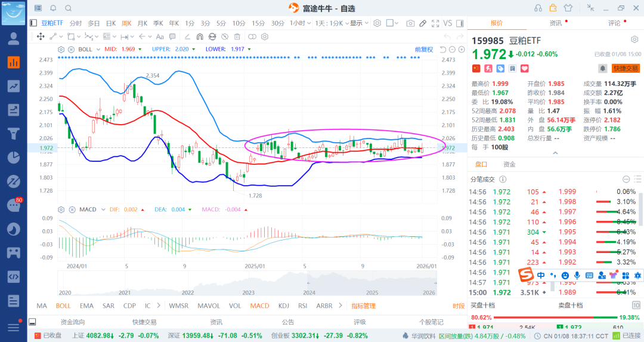This screenshot has width=644, height=342.
Task: Open the 资讯 news tab
Action: point(555,23)
